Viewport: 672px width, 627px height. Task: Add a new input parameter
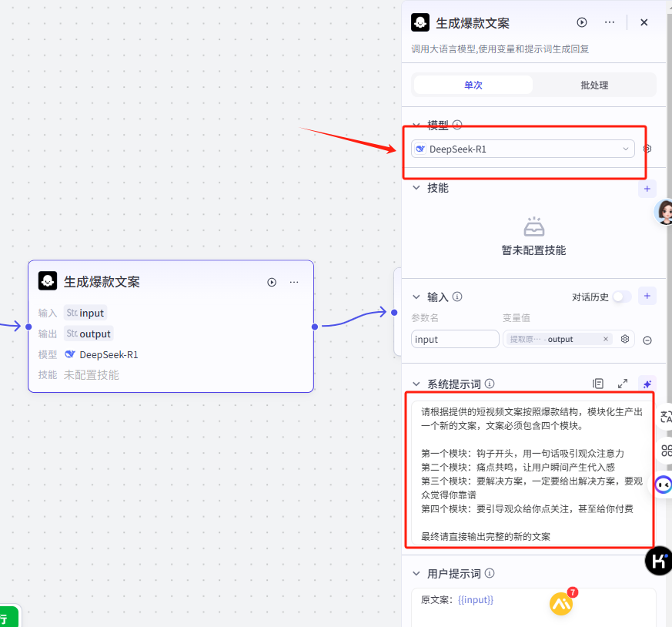pyautogui.click(x=647, y=296)
